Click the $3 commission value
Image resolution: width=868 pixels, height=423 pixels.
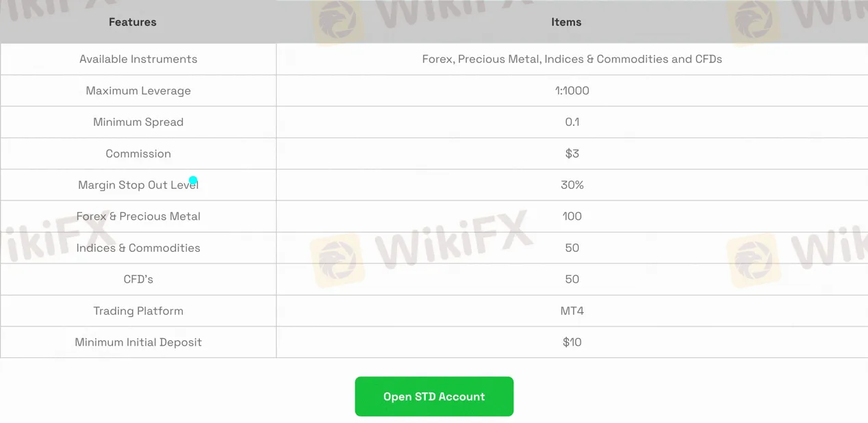(572, 153)
